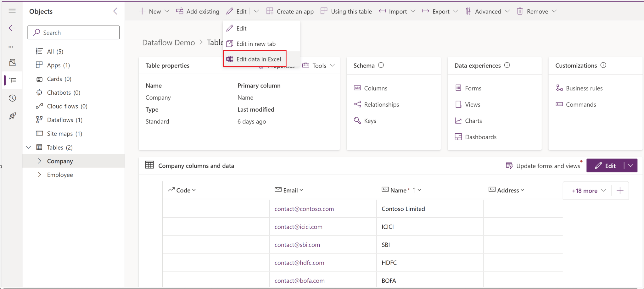
Task: Add a column using the plus icon
Action: (x=620, y=190)
